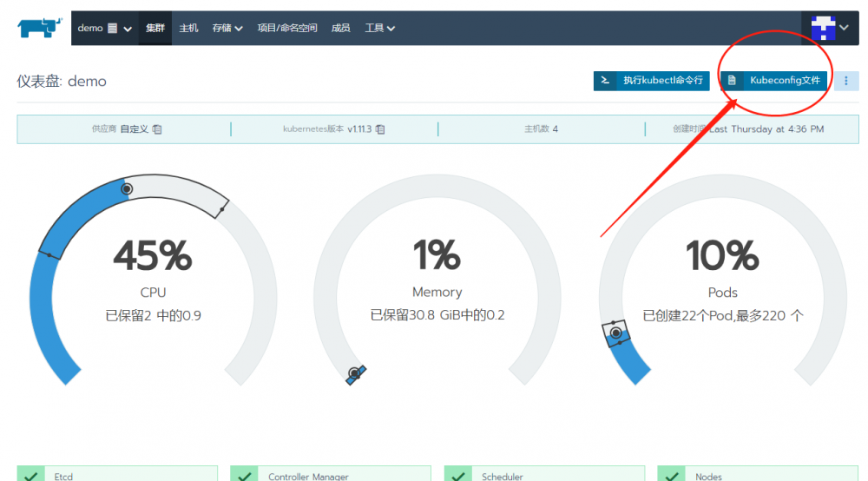This screenshot has width=868, height=481.
Task: Click the cluster icon beside demo
Action: coord(112,29)
